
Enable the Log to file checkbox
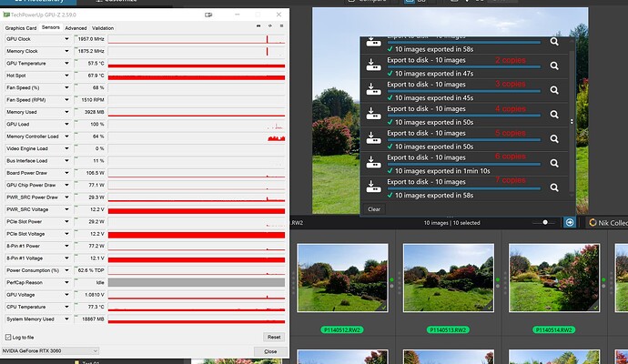click(8, 337)
